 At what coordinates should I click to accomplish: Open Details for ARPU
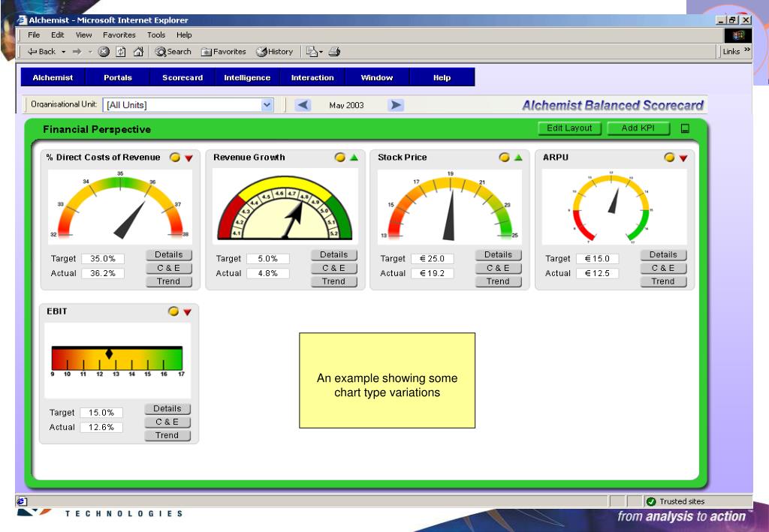pyautogui.click(x=663, y=254)
